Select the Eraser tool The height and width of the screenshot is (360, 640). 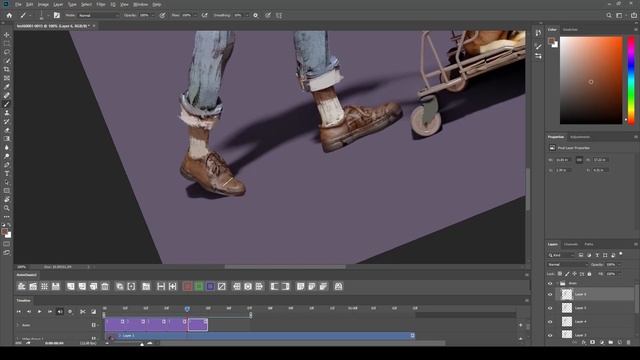tap(7, 130)
